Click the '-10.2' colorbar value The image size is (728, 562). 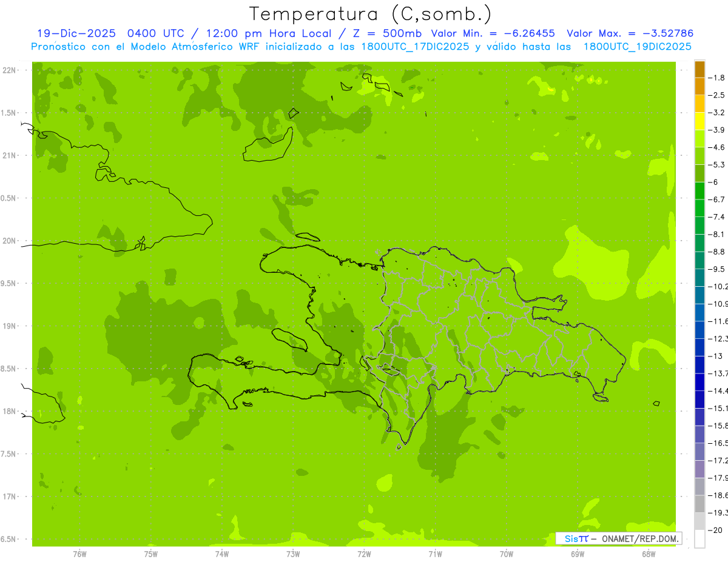click(x=718, y=286)
